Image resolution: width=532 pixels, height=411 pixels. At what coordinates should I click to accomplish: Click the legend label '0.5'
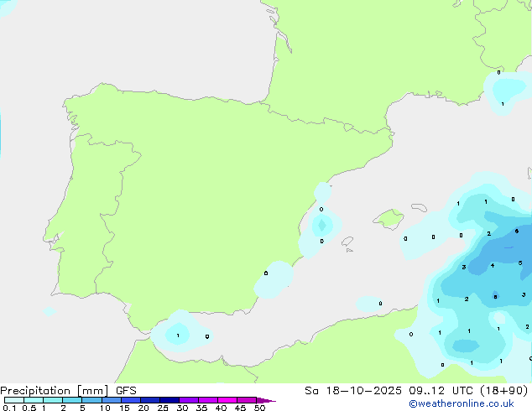(x=29, y=408)
